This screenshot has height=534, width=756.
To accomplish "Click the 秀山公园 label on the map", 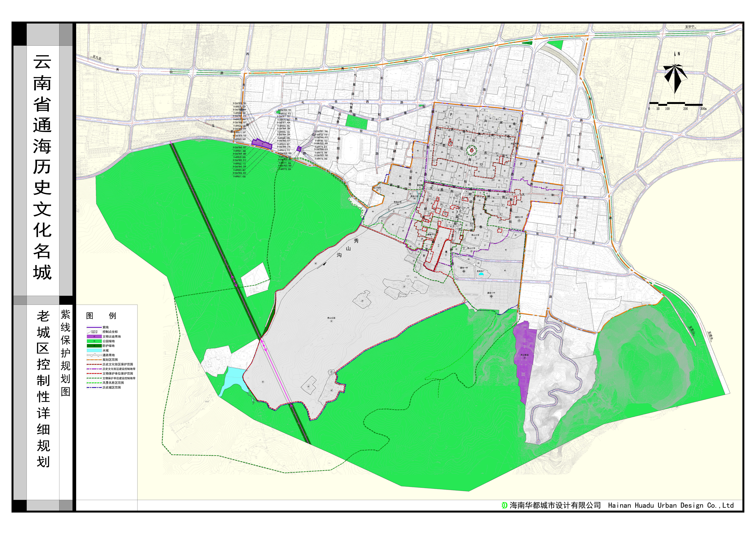I will (x=331, y=318).
